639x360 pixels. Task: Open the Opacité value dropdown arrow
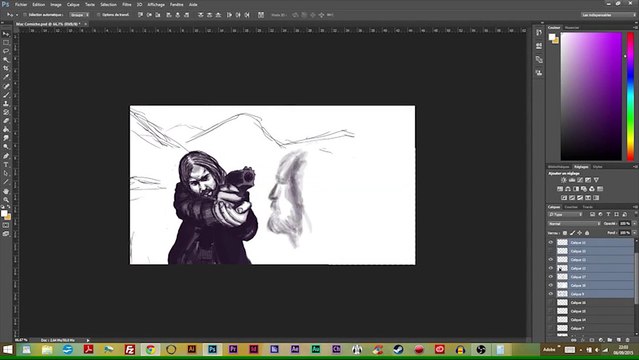point(634,223)
